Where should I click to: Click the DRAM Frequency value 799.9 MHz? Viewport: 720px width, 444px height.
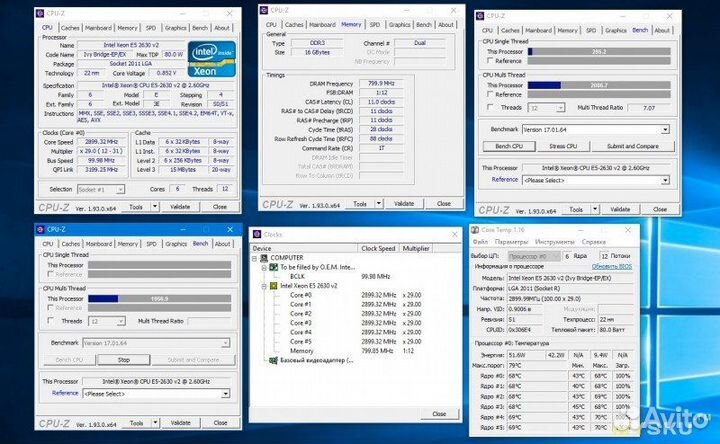[381, 84]
